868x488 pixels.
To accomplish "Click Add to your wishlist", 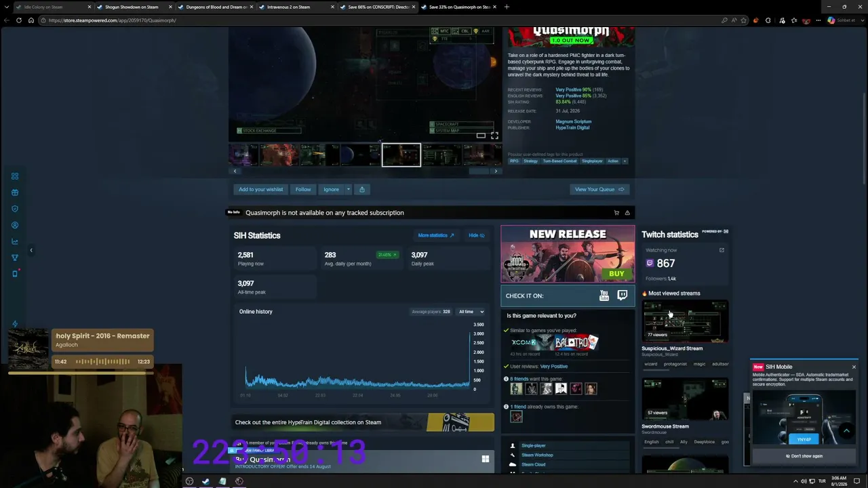I will 260,190.
